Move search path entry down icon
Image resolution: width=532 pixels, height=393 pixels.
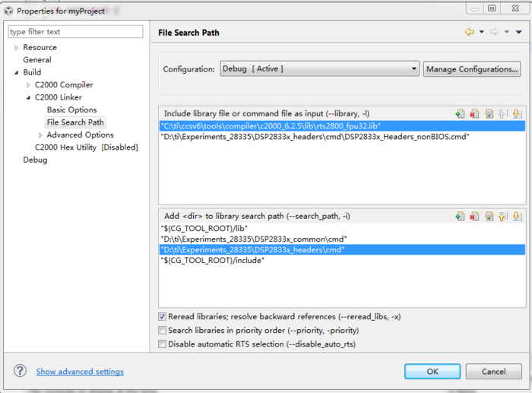tap(517, 216)
